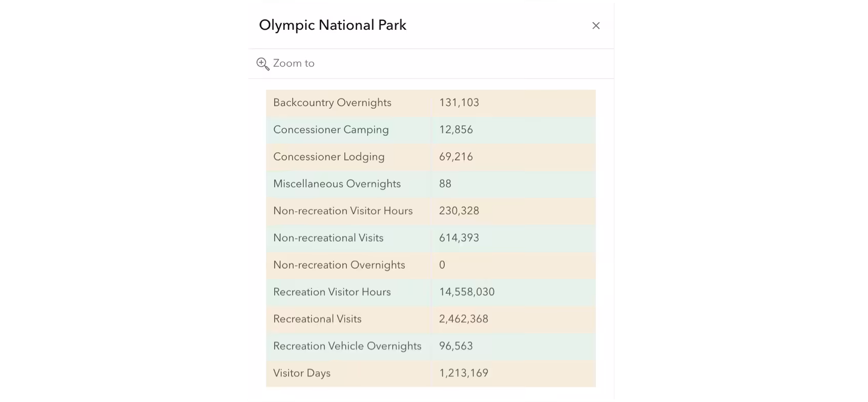Click the Recreation Vehicle Overnights label

pyautogui.click(x=347, y=346)
